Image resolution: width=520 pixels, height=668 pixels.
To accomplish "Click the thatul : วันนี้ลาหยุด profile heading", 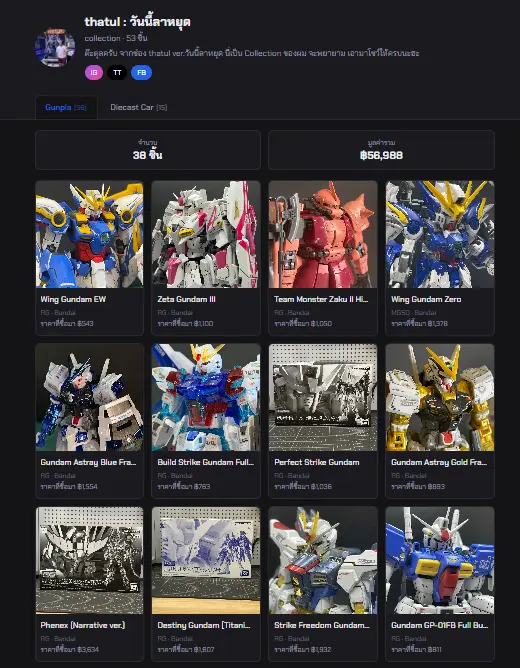I will 137,21.
